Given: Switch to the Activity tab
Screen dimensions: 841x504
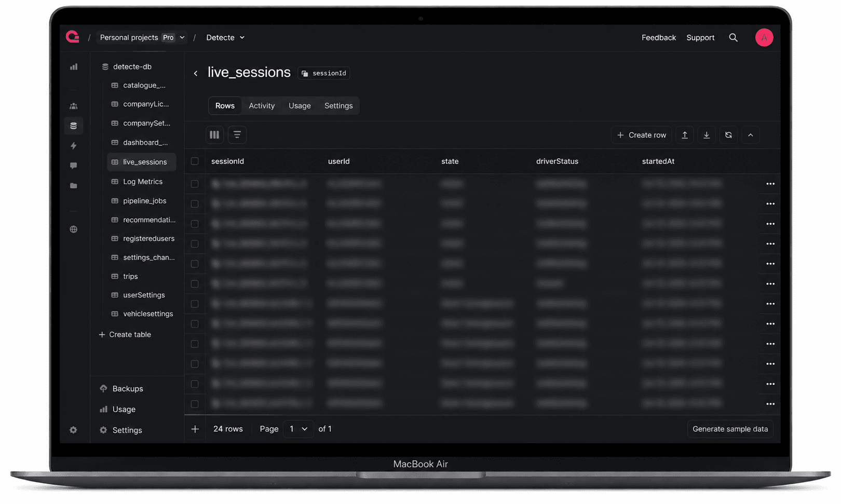Looking at the screenshot, I should pyautogui.click(x=262, y=106).
